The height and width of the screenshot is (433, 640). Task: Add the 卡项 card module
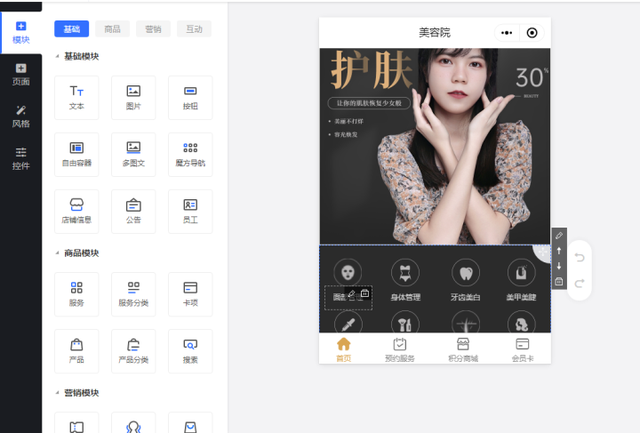pos(190,294)
